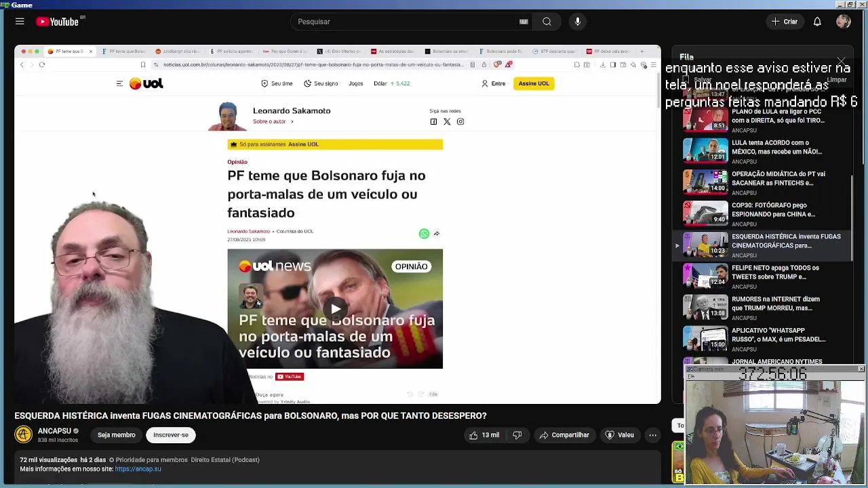Close the Camera.exe window
The height and width of the screenshot is (488, 868).
click(x=861, y=369)
